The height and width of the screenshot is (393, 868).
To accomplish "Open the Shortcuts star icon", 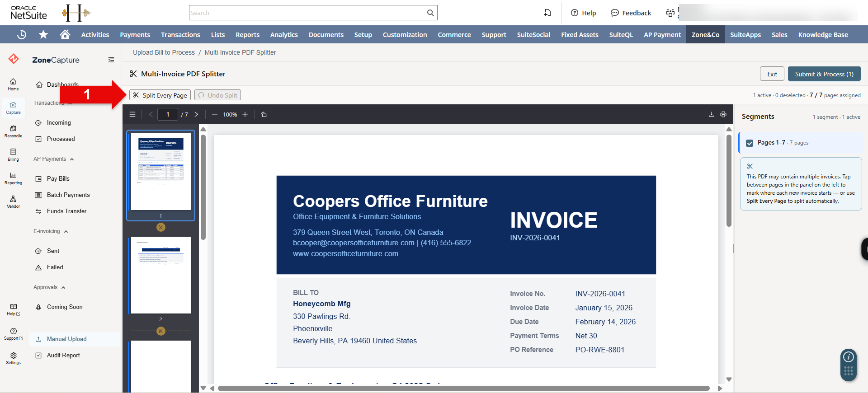I will point(43,34).
